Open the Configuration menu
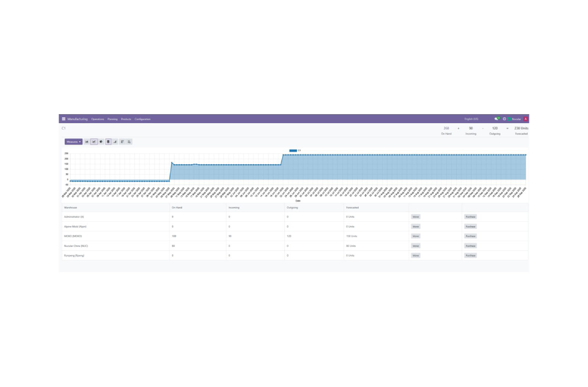This screenshot has height=387, width=588. (x=142, y=119)
